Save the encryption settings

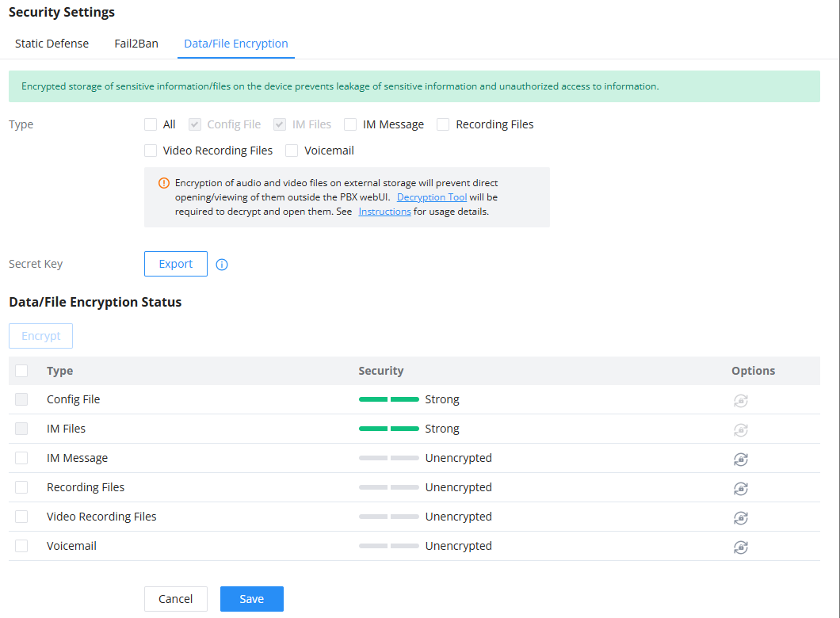click(252, 599)
